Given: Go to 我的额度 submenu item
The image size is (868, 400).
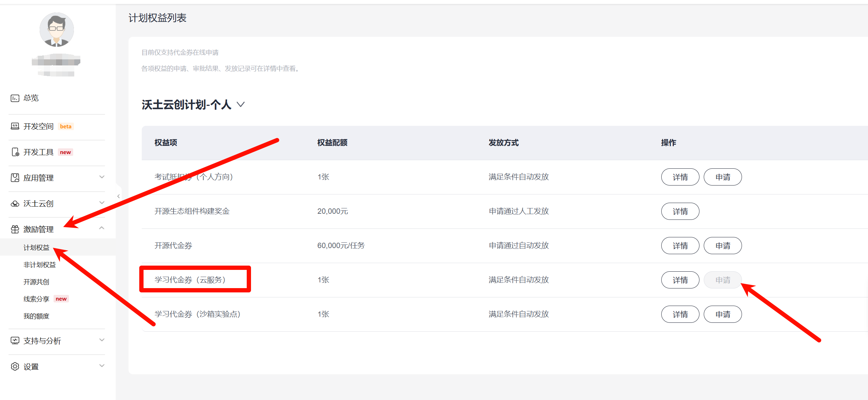Looking at the screenshot, I should tap(36, 316).
